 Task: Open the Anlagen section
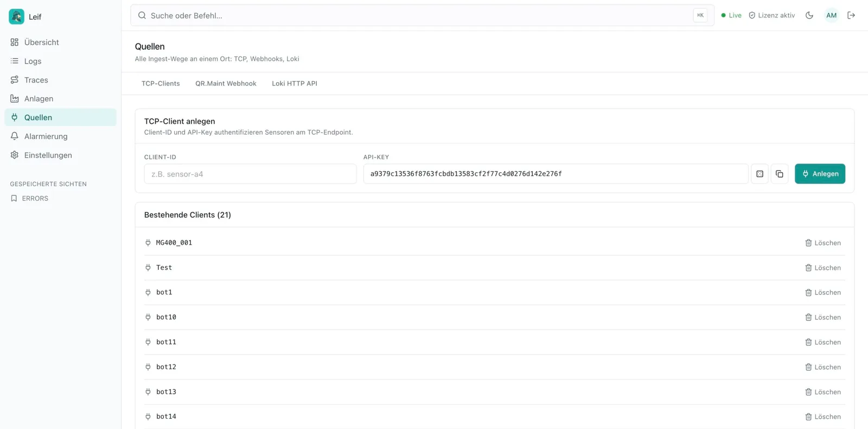coord(60,99)
